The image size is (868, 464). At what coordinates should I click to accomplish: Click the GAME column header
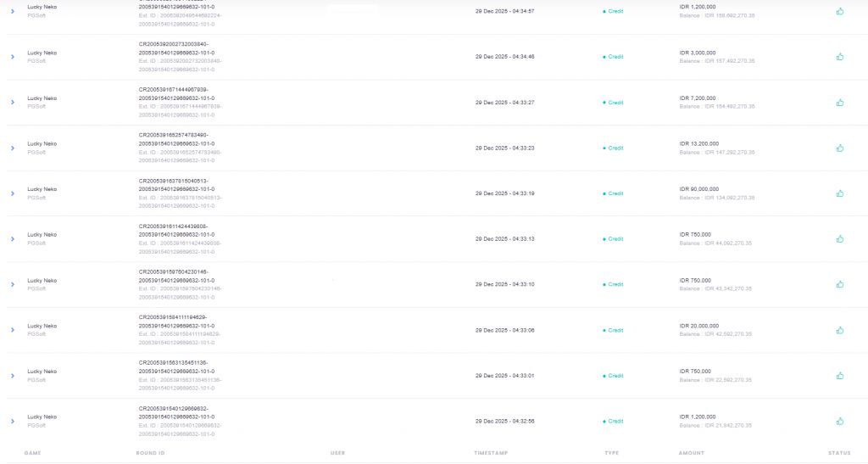tap(32, 453)
